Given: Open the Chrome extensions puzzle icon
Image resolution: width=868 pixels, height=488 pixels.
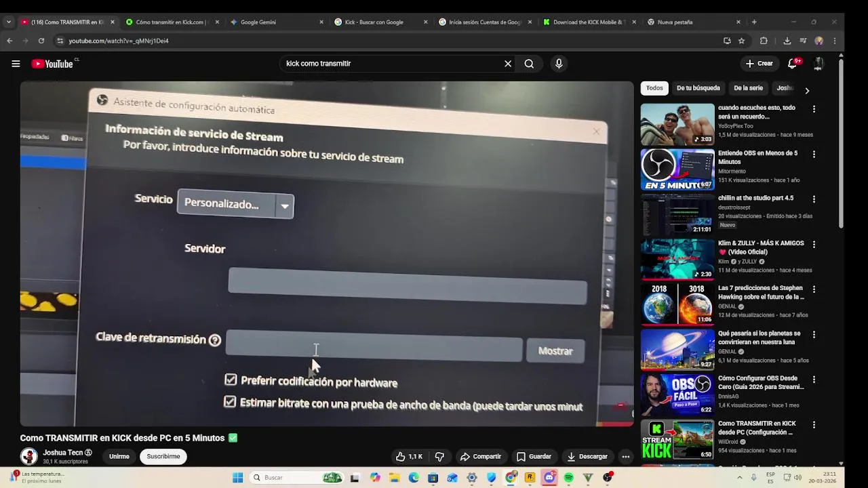Looking at the screenshot, I should 764,41.
